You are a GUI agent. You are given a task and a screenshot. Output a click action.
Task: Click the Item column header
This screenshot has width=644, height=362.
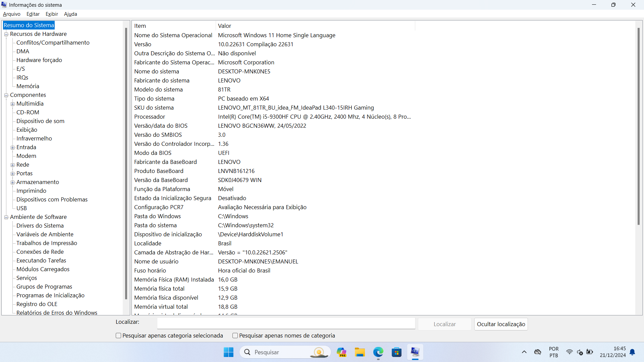click(174, 26)
